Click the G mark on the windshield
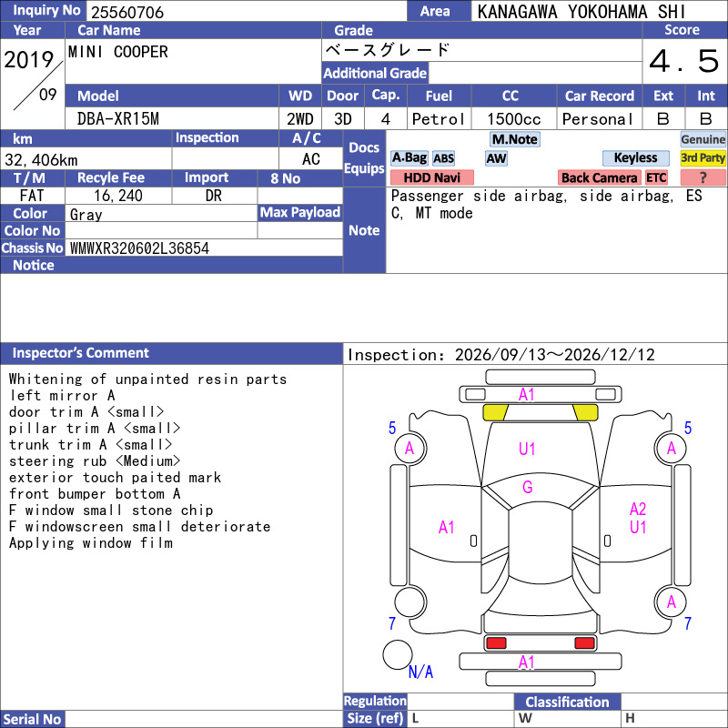This screenshot has height=728, width=728. click(528, 487)
